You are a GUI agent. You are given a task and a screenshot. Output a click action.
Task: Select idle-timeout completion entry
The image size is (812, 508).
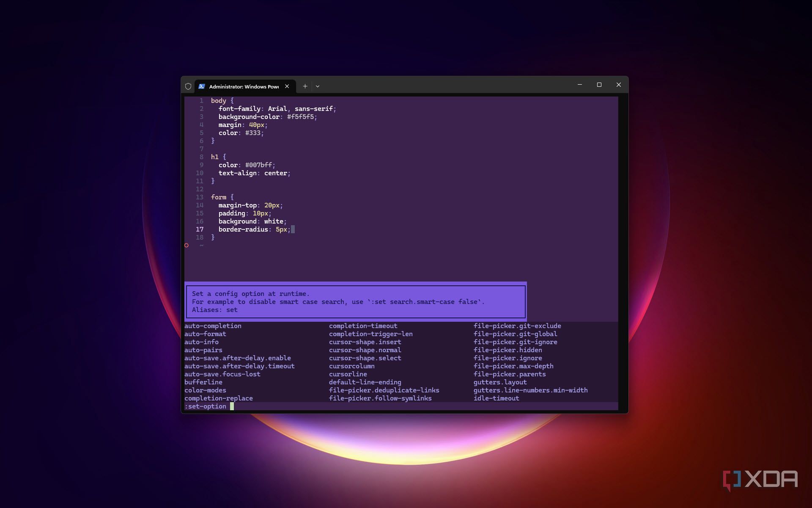(x=496, y=398)
